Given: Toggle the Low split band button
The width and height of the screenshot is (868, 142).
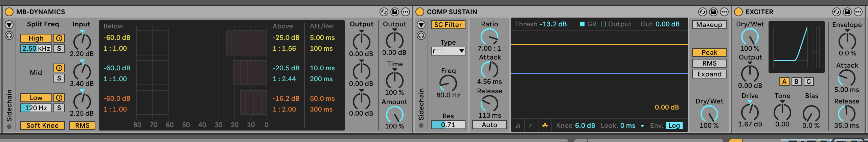Looking at the screenshot, I should tap(36, 98).
